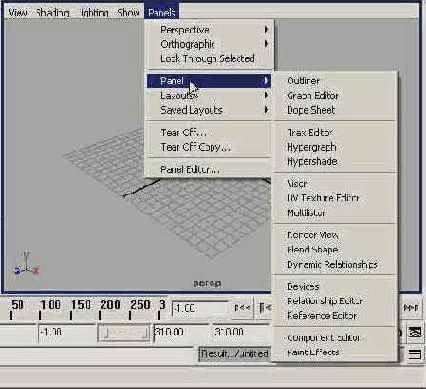Click the go-to-end playback button
426x389 pixels.
(411, 308)
